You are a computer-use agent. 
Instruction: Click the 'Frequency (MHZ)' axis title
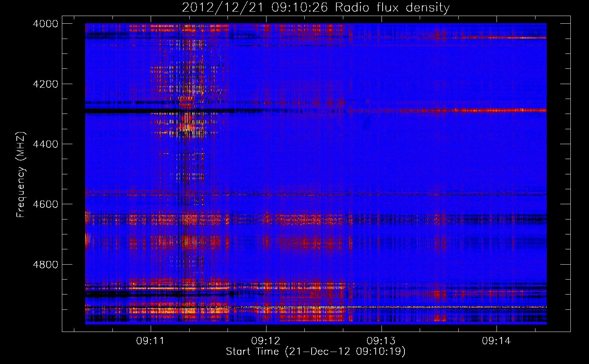(x=21, y=175)
